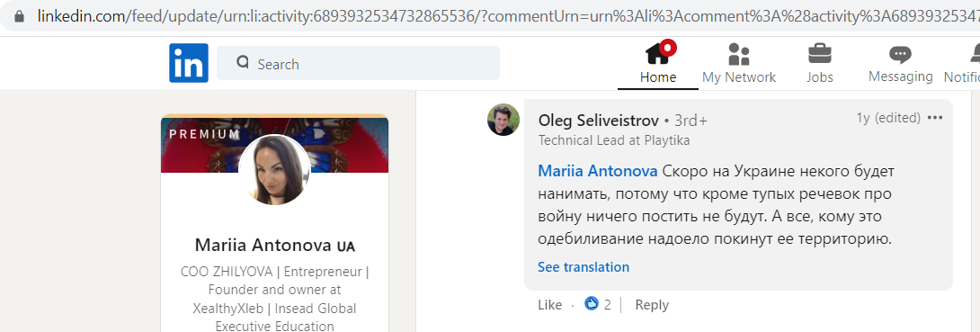The image size is (980, 332).
Task: Open the My Network people icon
Action: [739, 54]
